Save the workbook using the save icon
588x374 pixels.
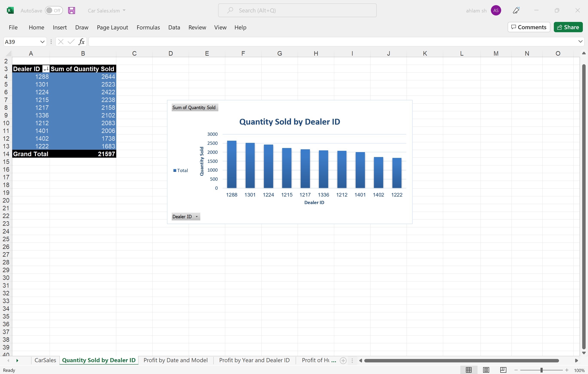pos(71,10)
